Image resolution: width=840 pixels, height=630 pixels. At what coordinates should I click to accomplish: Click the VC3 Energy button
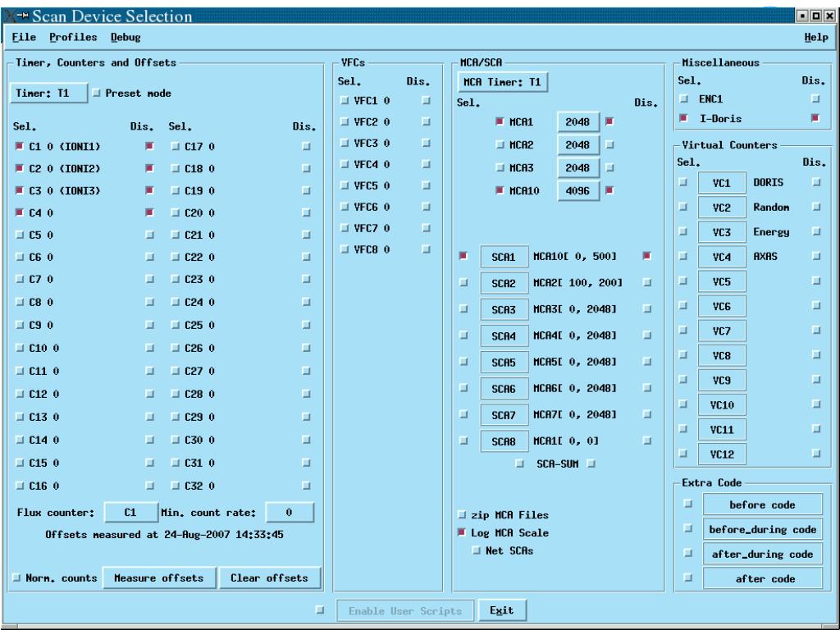tap(722, 232)
